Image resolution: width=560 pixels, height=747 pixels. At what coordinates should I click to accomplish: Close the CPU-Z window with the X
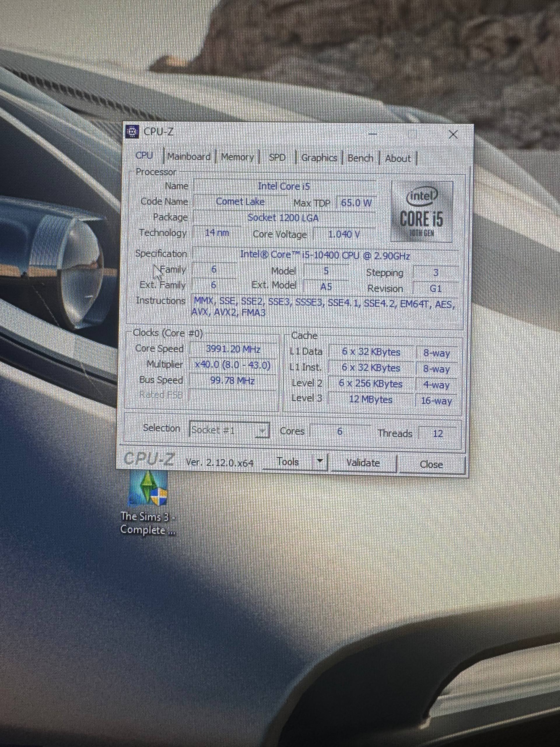[453, 135]
